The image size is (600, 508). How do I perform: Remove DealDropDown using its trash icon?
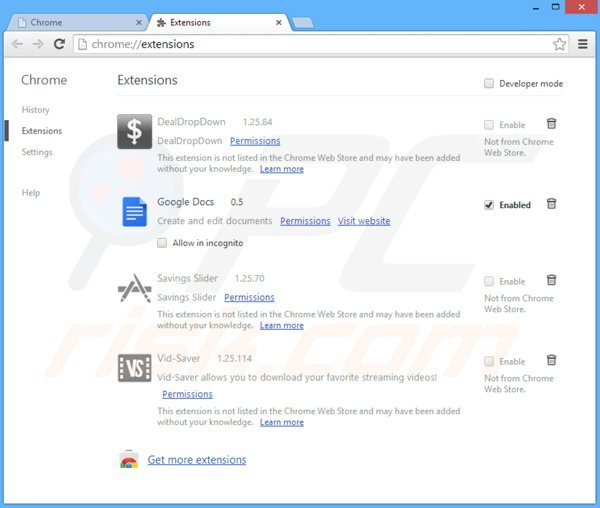551,124
